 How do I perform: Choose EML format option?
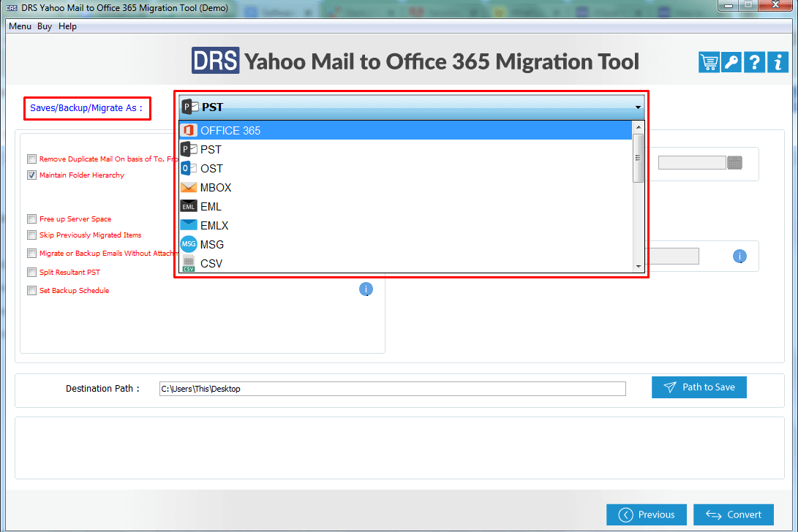pos(406,207)
